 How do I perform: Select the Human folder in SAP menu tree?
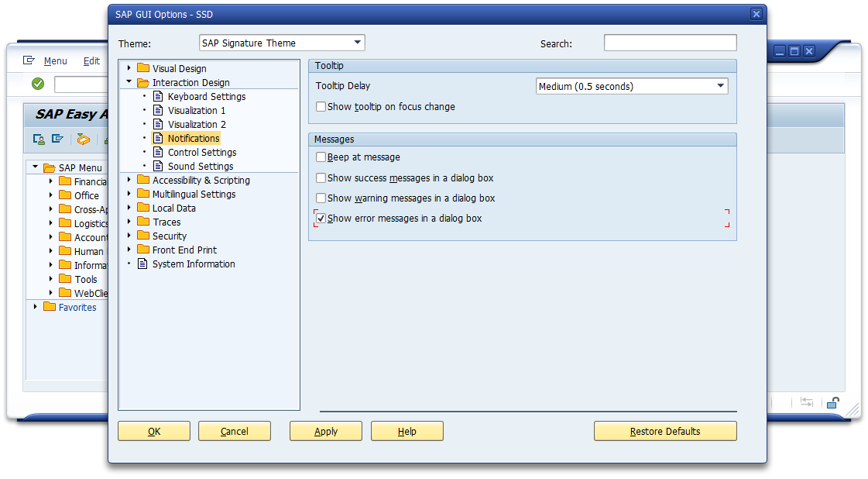pos(88,251)
